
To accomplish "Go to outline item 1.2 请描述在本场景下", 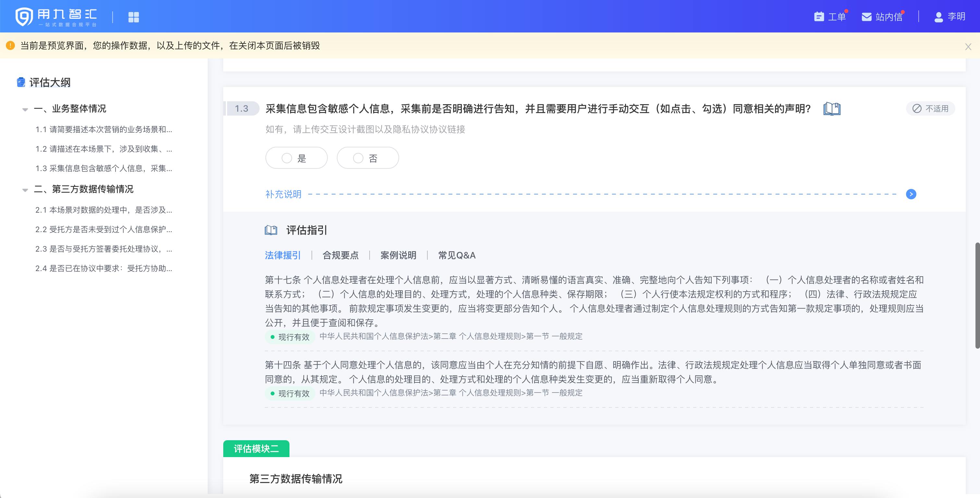I will [104, 149].
